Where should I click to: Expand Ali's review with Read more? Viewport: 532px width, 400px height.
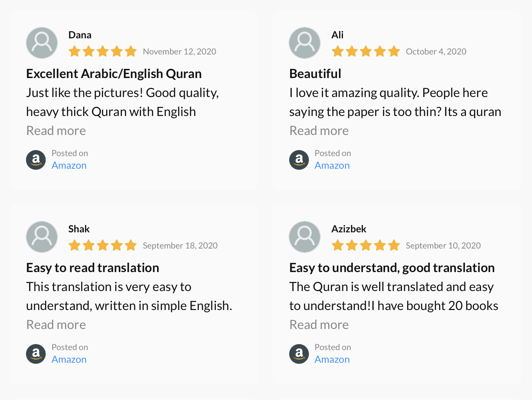pyautogui.click(x=319, y=131)
